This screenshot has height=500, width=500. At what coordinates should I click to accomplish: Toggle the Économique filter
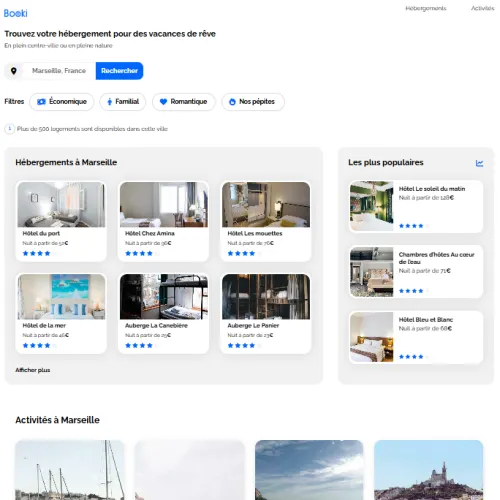62,102
